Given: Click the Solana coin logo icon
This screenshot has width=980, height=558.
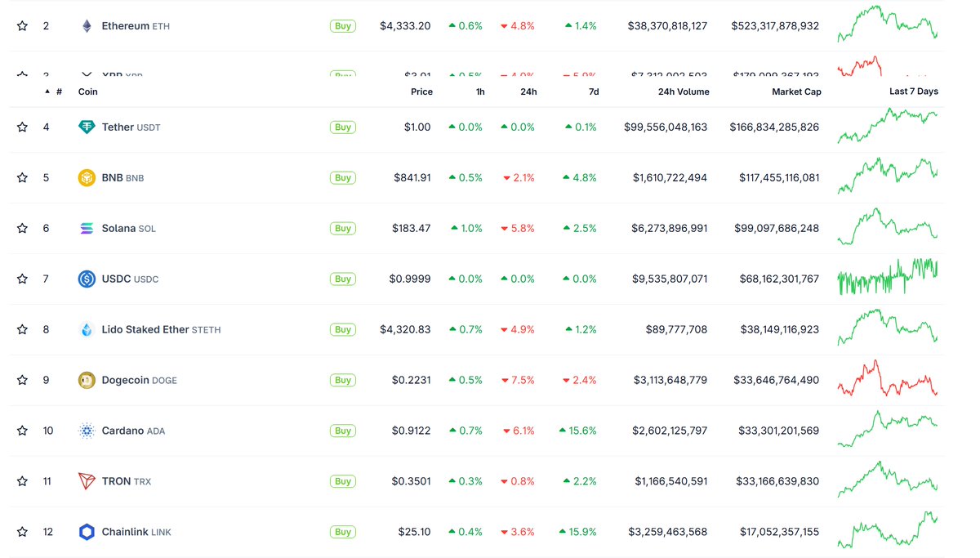Looking at the screenshot, I should [x=87, y=228].
